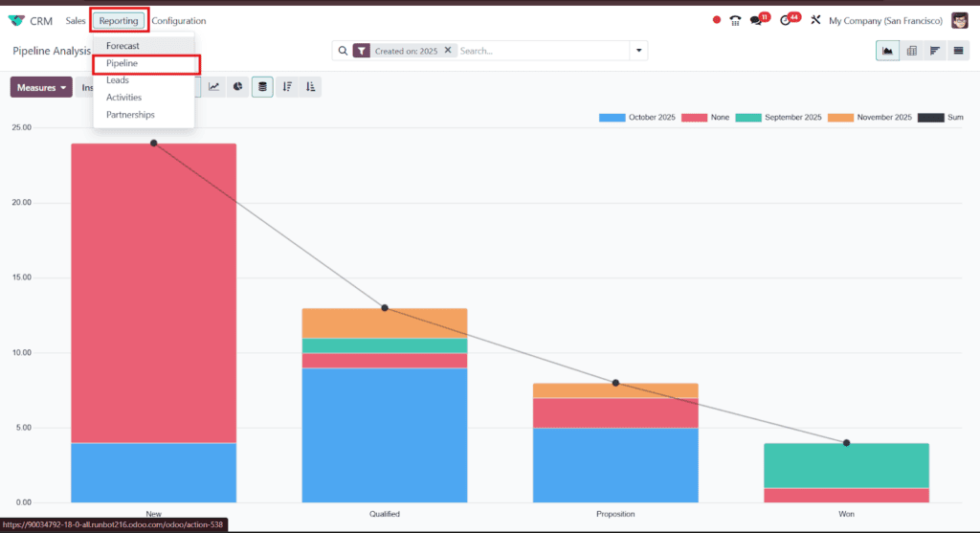This screenshot has width=980, height=533.
Task: Toggle descending sort order
Action: tap(287, 87)
